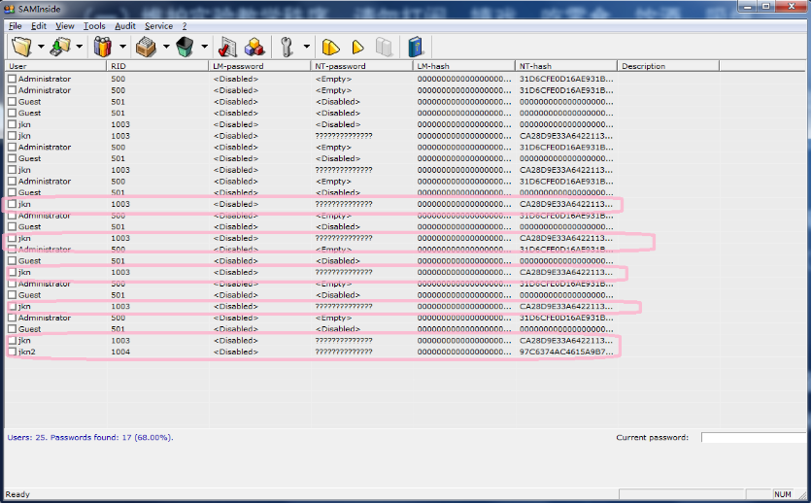Maximize the SAMInside window
The height and width of the screenshot is (504, 812).
pos(766,6)
